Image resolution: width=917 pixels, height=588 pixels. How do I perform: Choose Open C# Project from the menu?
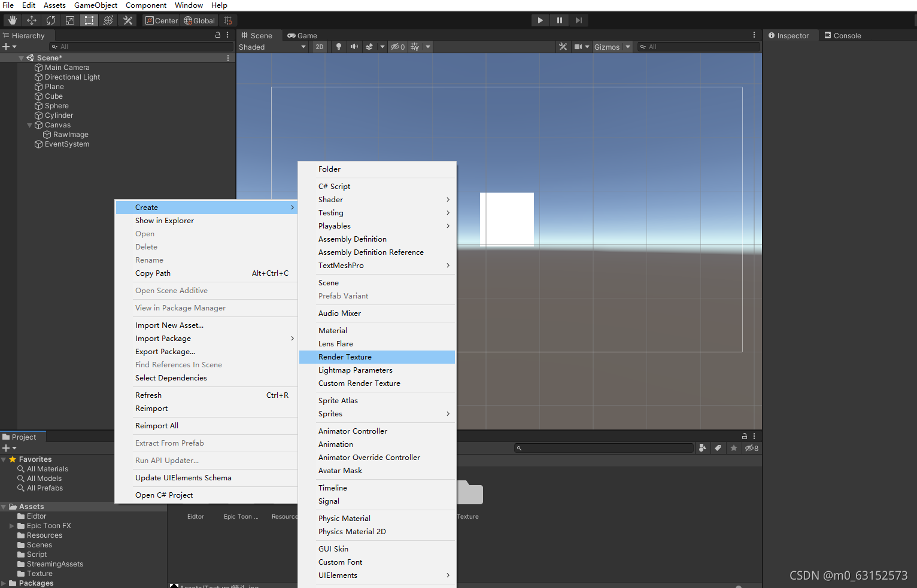(163, 495)
